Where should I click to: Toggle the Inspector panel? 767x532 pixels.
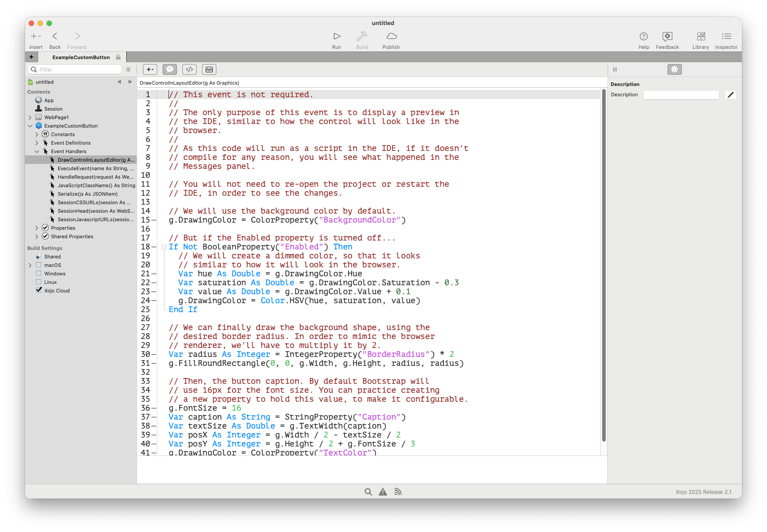pyautogui.click(x=726, y=36)
